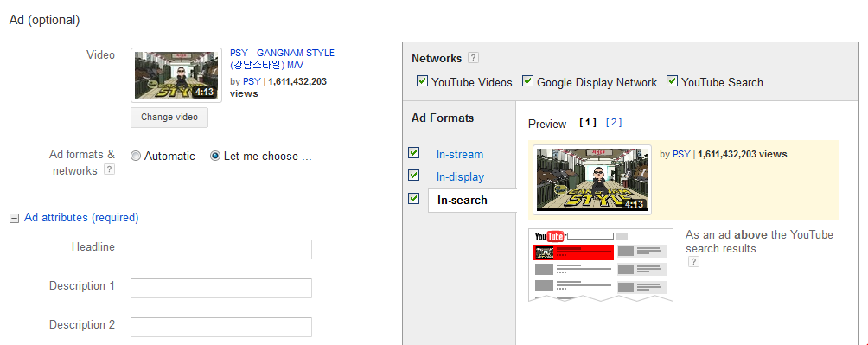Viewport: 868px width, 345px height.
Task: Open help icon next to Ad formats & networks
Action: (110, 169)
